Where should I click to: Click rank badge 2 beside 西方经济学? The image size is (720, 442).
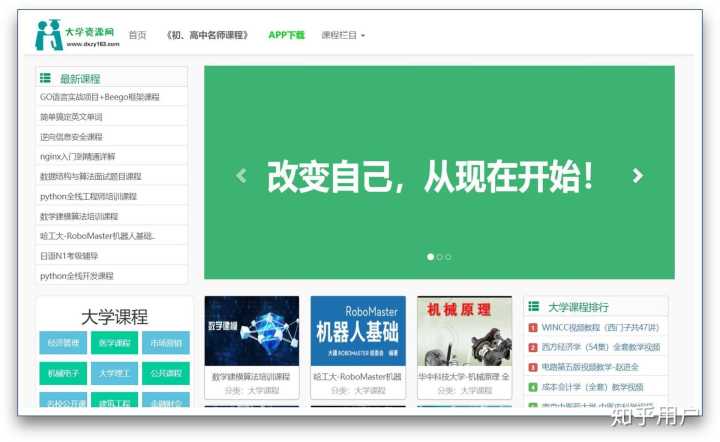pyautogui.click(x=533, y=347)
